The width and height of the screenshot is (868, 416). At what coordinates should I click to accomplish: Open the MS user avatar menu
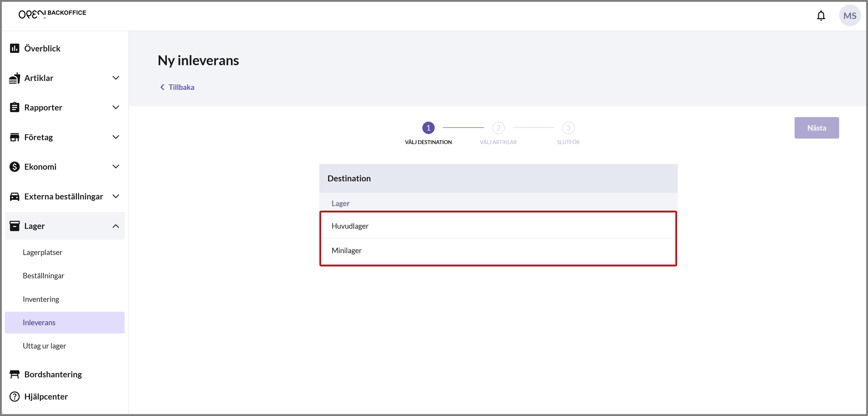[x=849, y=16]
